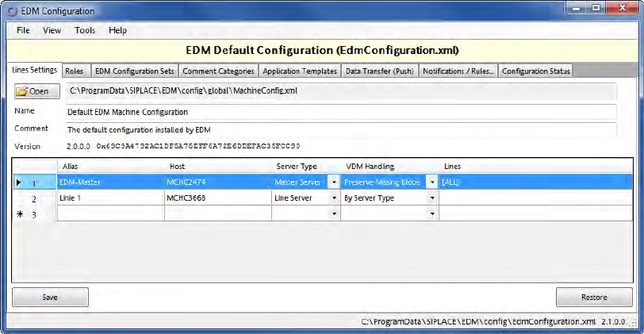Click the Restore button
This screenshot has height=334, width=644.
coord(594,297)
